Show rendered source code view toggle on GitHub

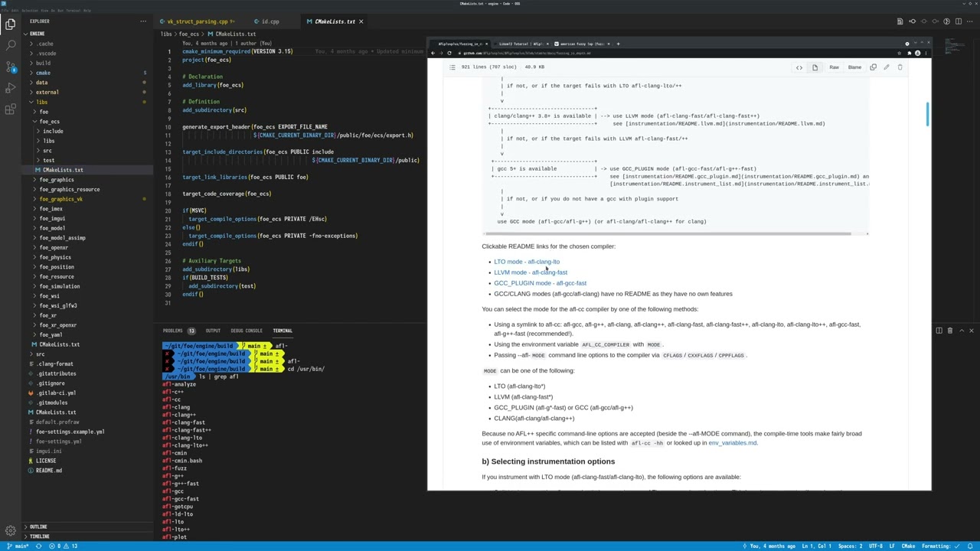coord(799,67)
